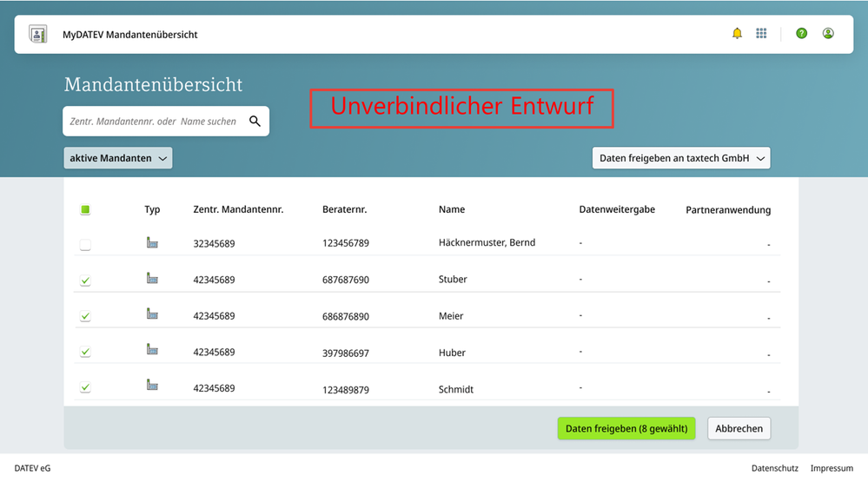Click Daten freigeben (8 gewählt) button
Screen dimensions: 868x482
626,428
